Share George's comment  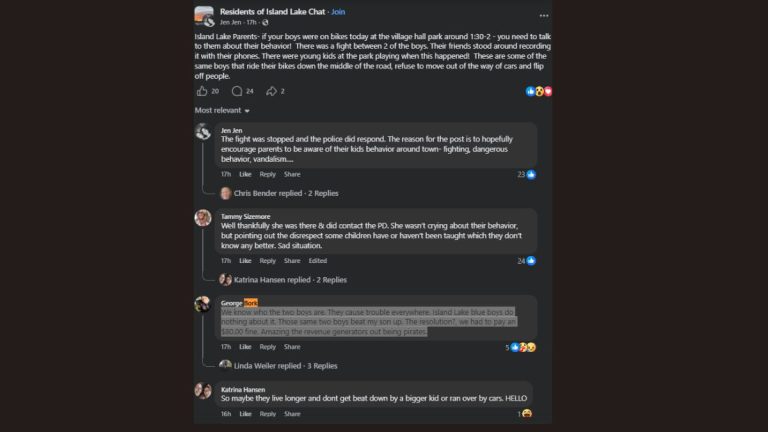pos(292,347)
